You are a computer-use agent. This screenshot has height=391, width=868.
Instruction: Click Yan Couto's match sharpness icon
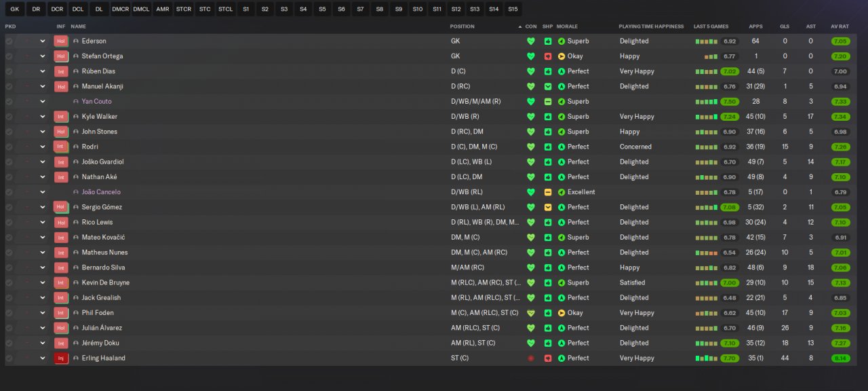pos(548,102)
